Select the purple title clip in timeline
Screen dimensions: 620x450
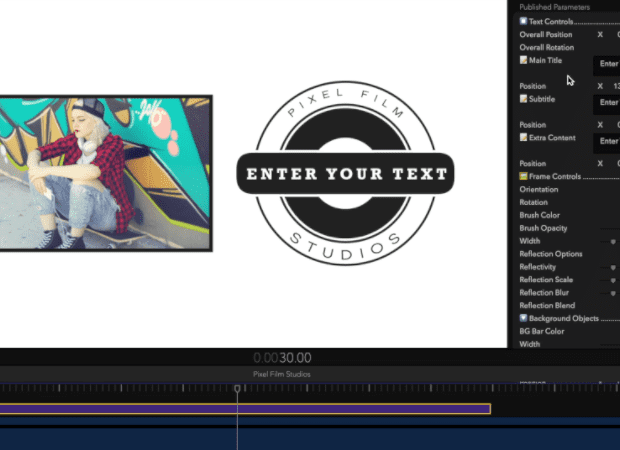pyautogui.click(x=245, y=409)
